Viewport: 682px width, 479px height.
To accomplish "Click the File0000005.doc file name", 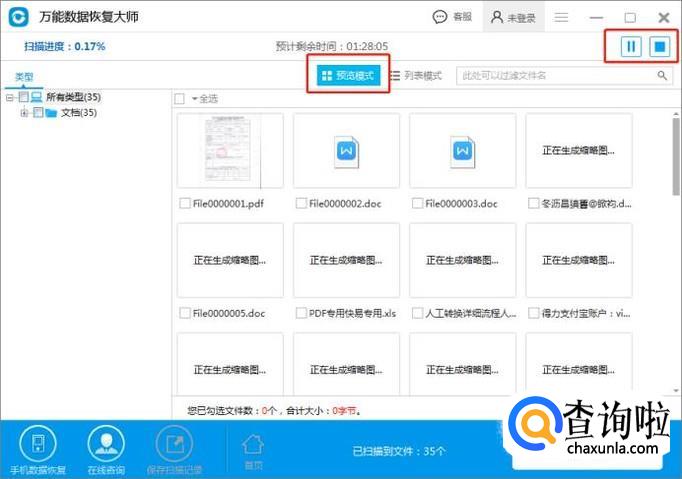I will tap(229, 313).
